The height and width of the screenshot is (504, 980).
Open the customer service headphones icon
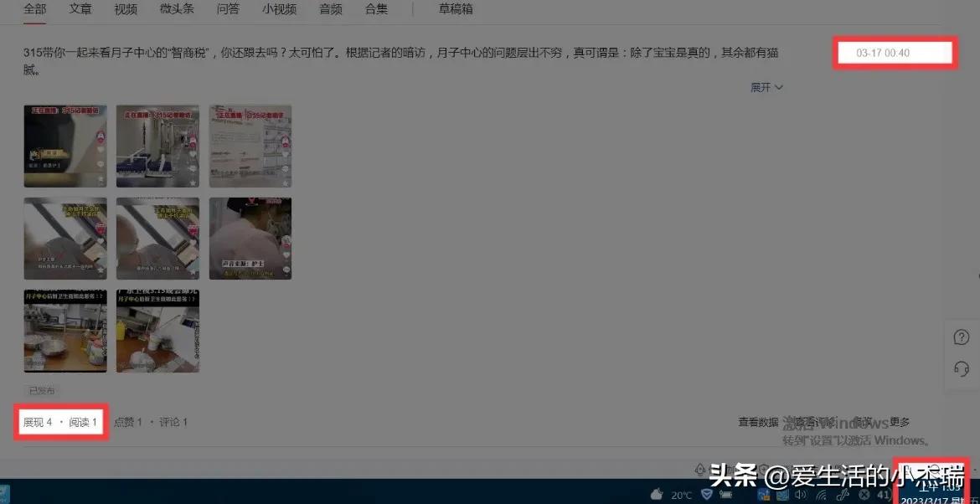tap(961, 368)
